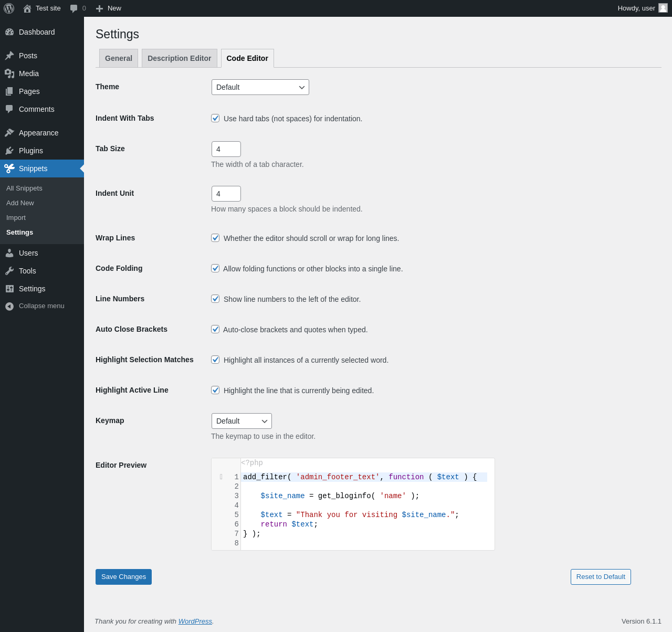Screen dimensions: 672x632
Task: Switch to the Description Editor tab
Action: tap(180, 58)
